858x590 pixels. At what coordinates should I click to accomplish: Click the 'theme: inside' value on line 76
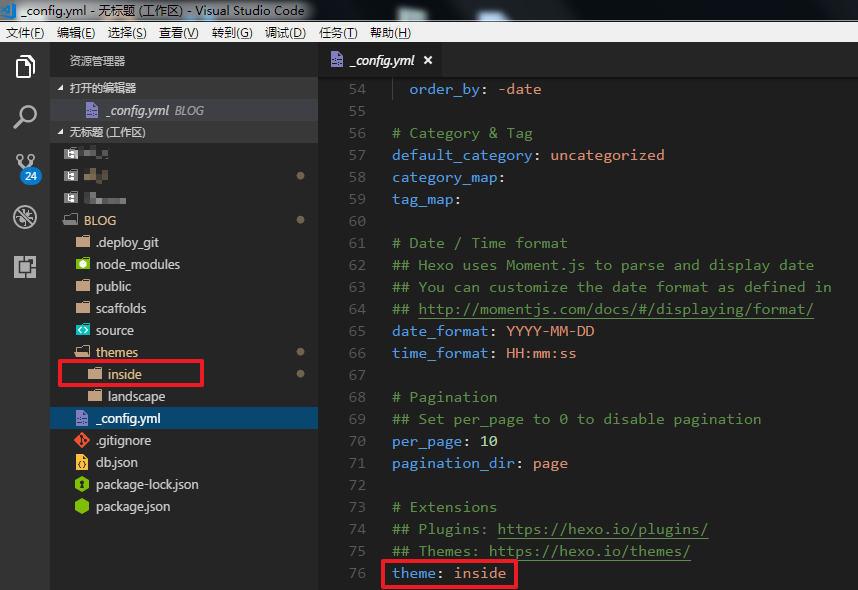tap(480, 573)
